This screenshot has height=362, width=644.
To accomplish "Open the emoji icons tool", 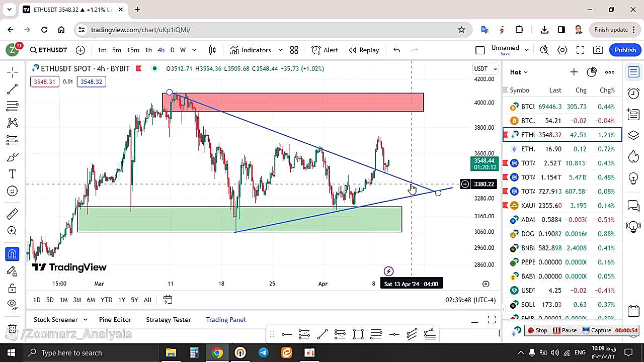I will coord(13,191).
